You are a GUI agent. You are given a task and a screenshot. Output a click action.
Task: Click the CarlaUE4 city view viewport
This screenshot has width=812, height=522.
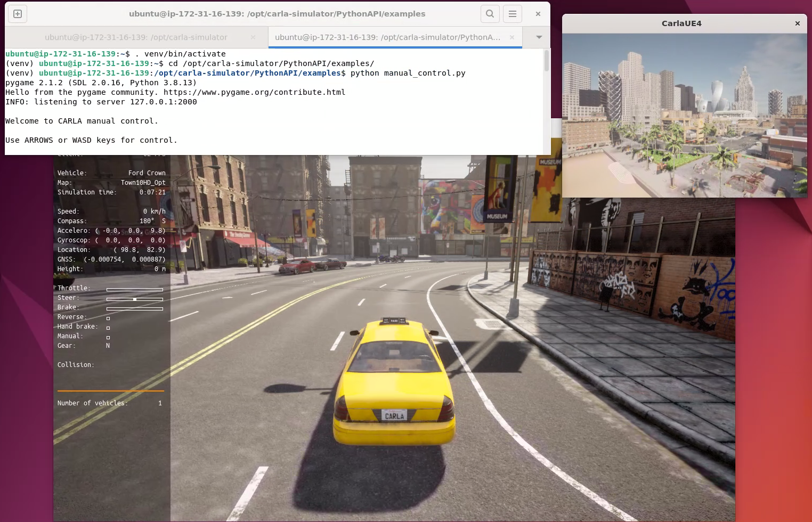coord(685,116)
